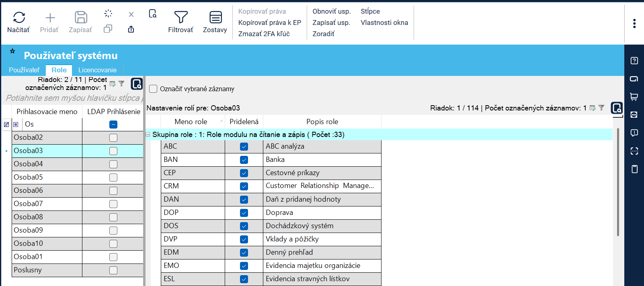Click the LDAP Prihlásenie column header
644x286 pixels.
(x=114, y=112)
